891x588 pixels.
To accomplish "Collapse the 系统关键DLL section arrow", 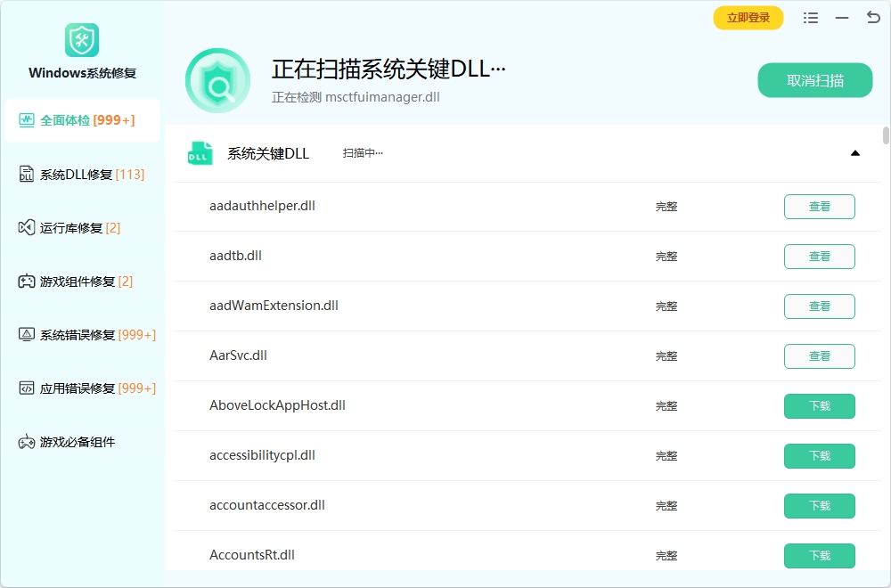I will pyautogui.click(x=854, y=153).
